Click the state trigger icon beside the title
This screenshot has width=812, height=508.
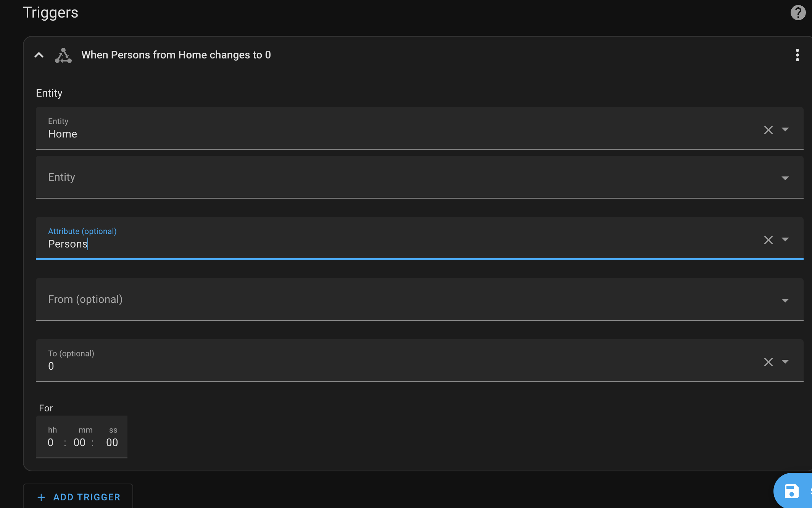63,55
